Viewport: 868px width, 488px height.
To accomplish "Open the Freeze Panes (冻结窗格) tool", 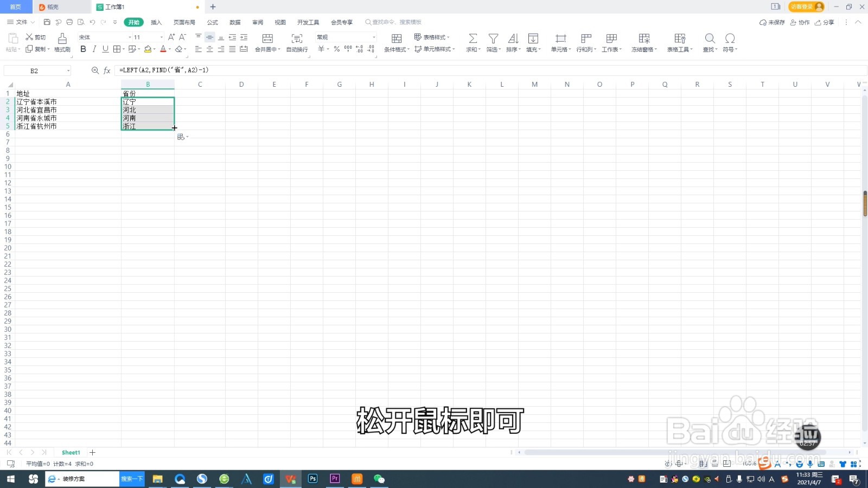I will coord(644,38).
